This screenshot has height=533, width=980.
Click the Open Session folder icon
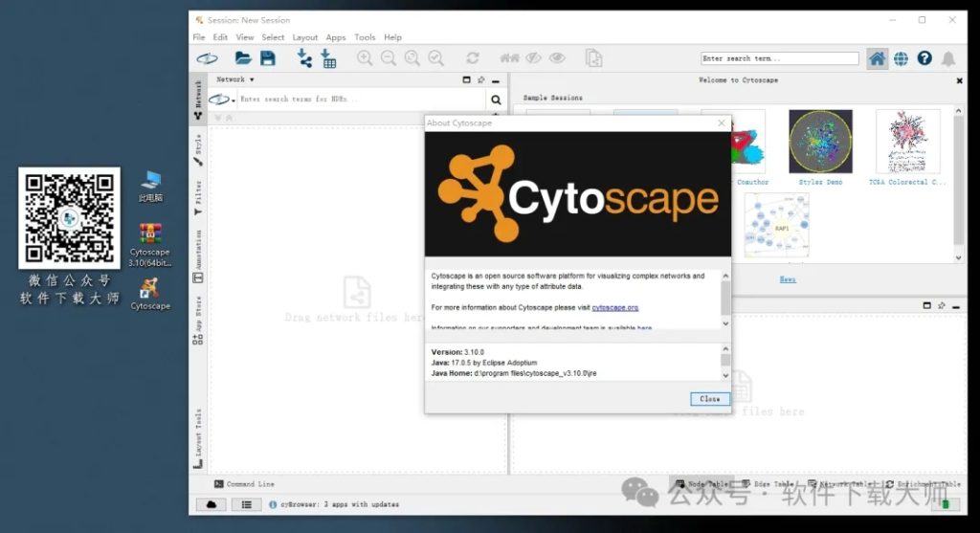[242, 58]
